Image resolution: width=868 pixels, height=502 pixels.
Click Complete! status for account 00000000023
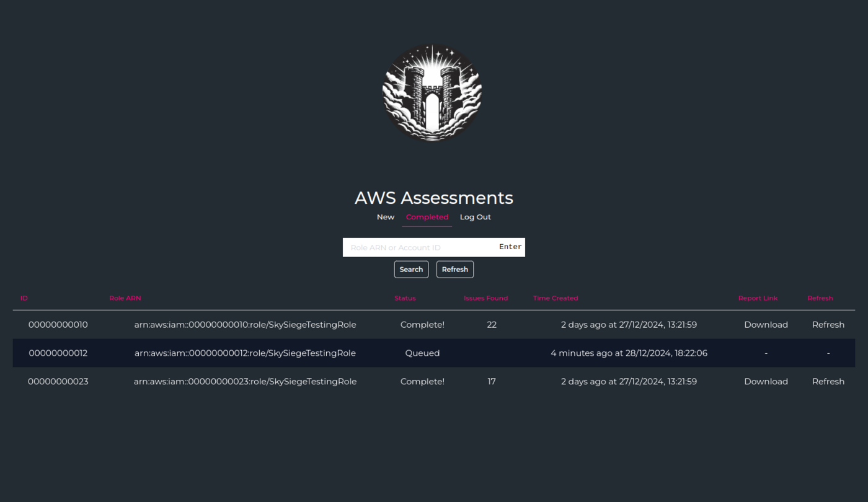point(422,382)
